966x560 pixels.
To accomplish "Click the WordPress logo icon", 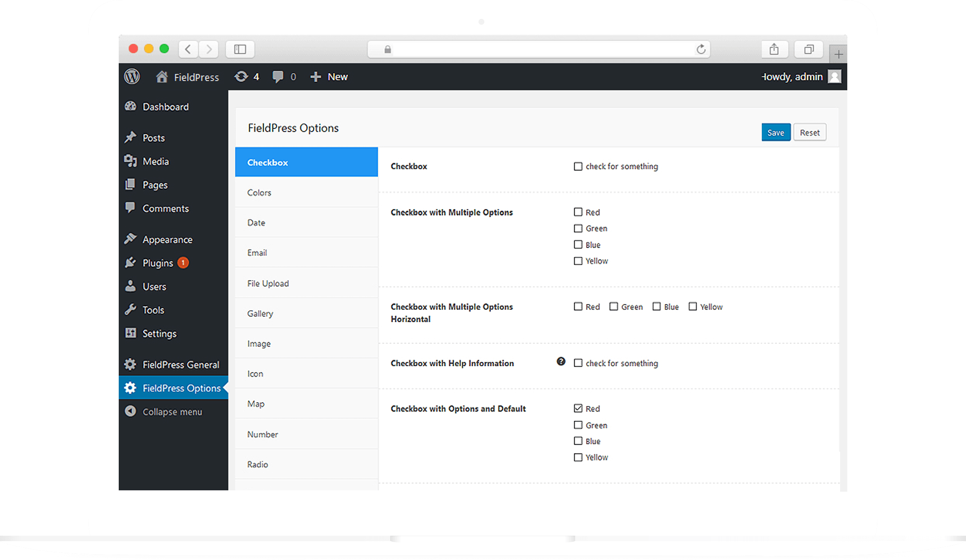I will (132, 77).
